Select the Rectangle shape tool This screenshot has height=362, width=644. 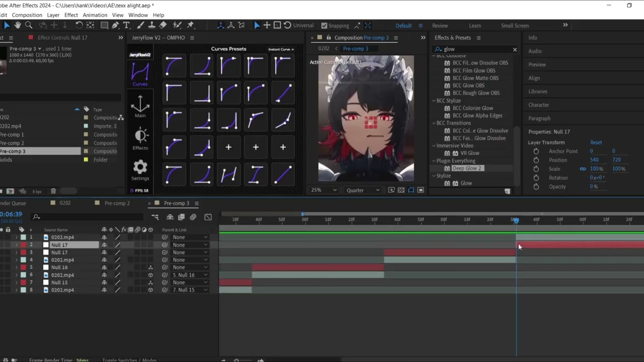pyautogui.click(x=104, y=25)
